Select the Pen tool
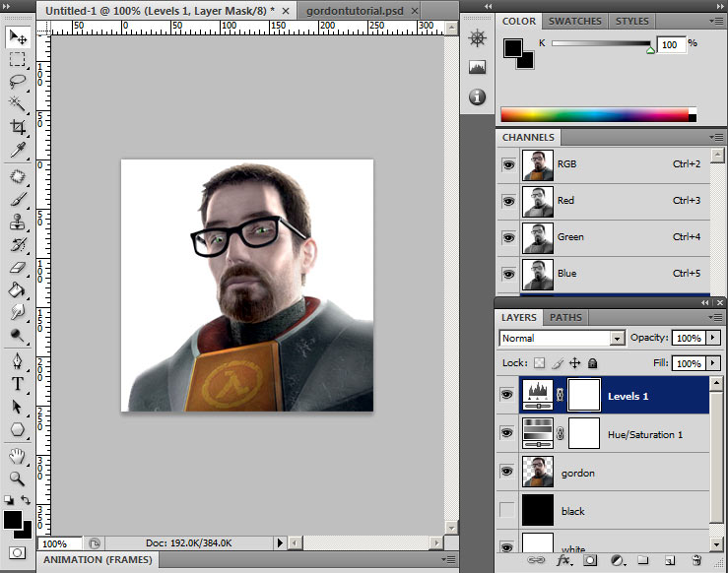Image resolution: width=728 pixels, height=573 pixels. tap(18, 361)
